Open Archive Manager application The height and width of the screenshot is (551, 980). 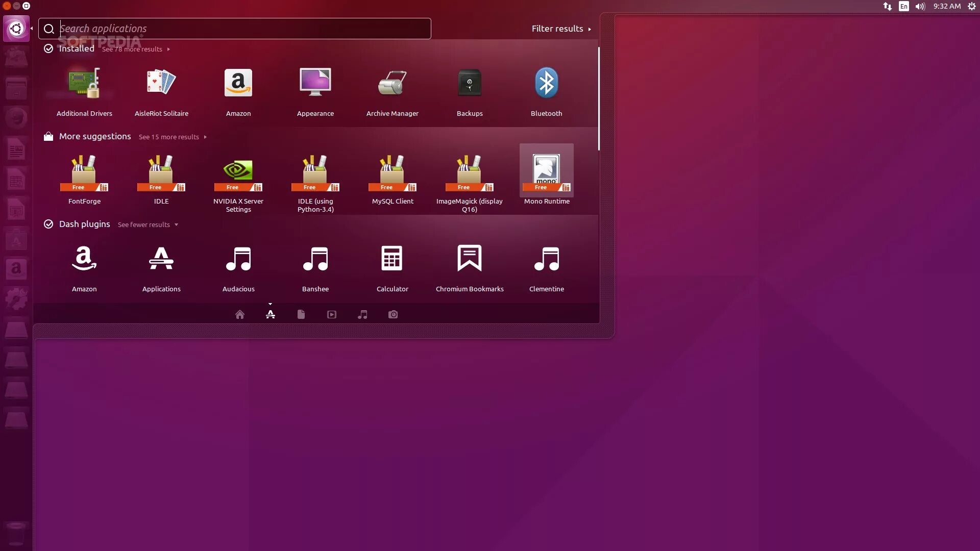click(x=392, y=84)
